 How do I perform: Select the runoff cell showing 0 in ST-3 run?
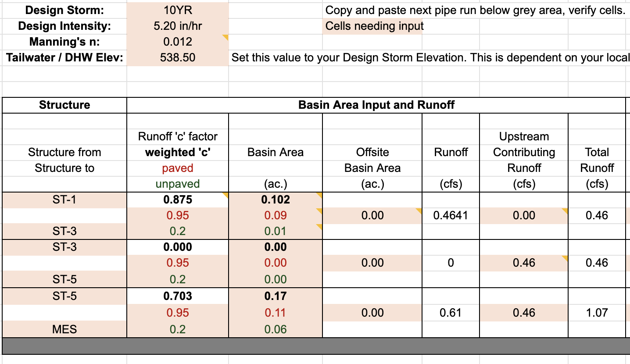[x=451, y=263]
